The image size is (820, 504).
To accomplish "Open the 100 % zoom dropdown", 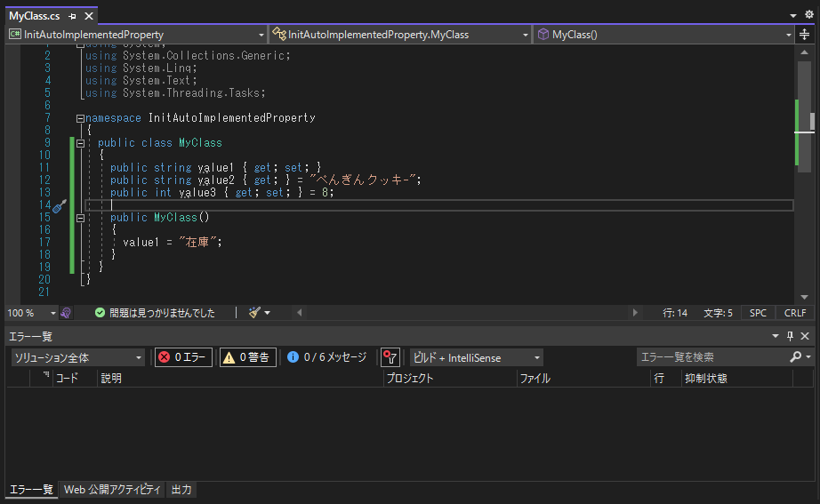I will coord(52,313).
